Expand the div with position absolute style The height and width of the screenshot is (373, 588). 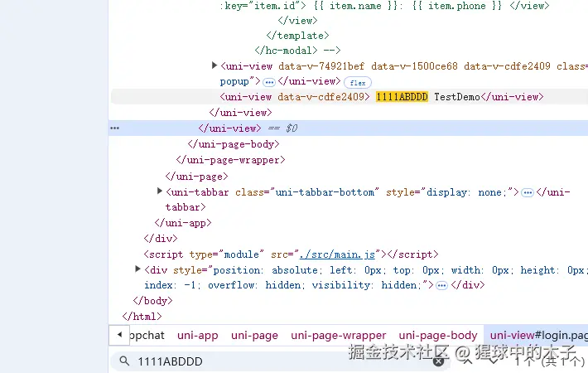[x=137, y=269]
